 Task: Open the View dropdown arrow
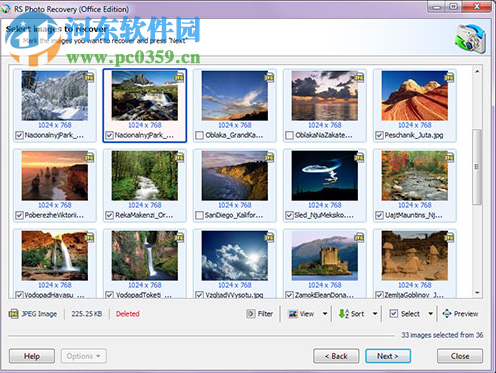click(x=325, y=314)
